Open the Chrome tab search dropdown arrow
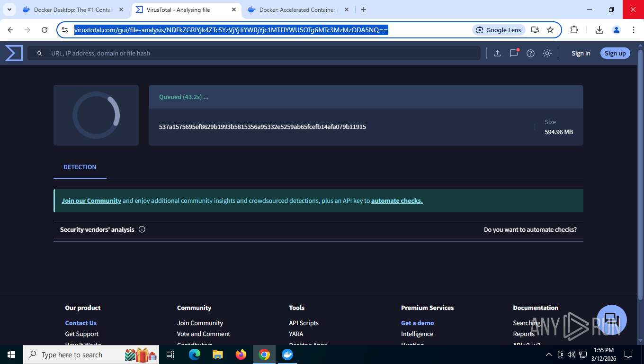Screen dimensions: 644x364 [x=9, y=9]
